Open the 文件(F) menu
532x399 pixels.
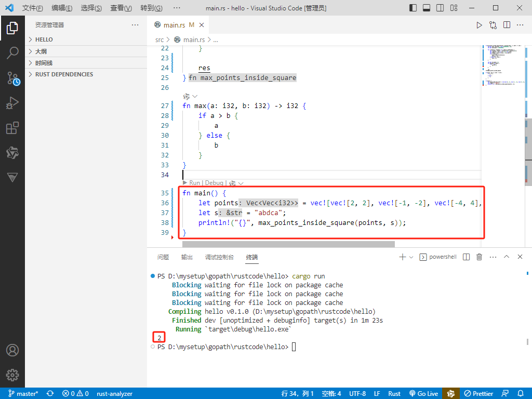(x=33, y=8)
